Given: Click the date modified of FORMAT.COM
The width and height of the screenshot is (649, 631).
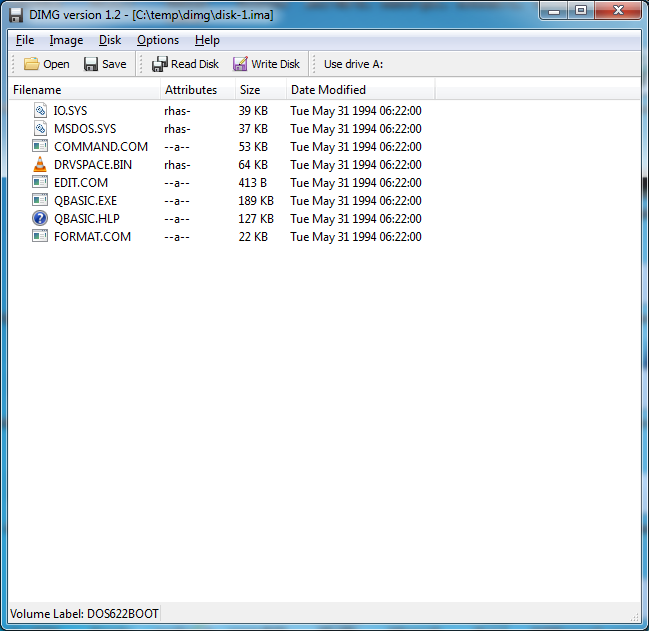Looking at the screenshot, I should [356, 237].
